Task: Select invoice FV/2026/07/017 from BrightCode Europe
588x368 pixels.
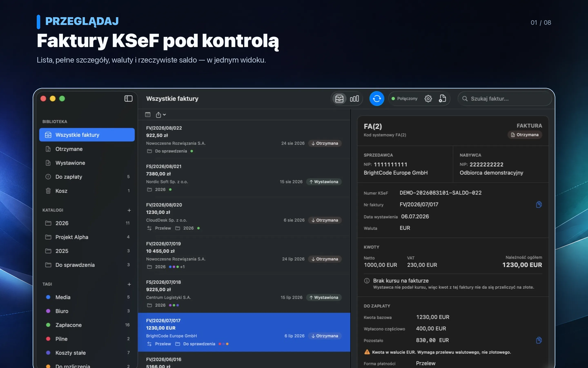Action: (244, 332)
